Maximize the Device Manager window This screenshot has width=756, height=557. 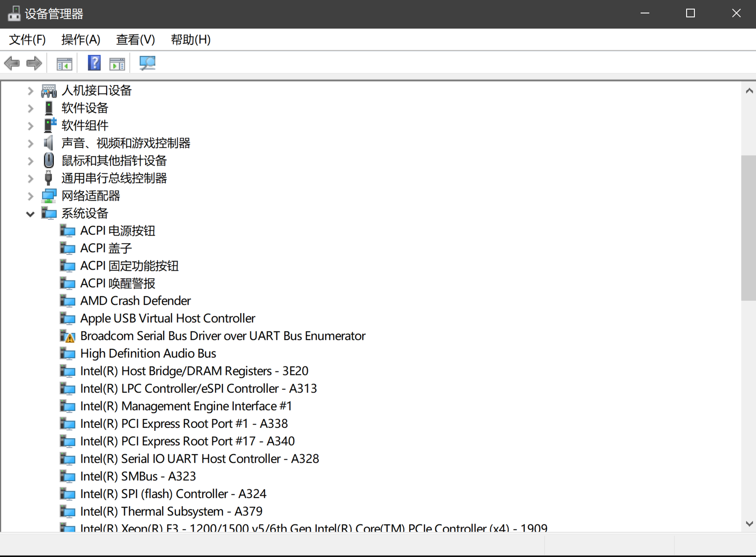691,13
